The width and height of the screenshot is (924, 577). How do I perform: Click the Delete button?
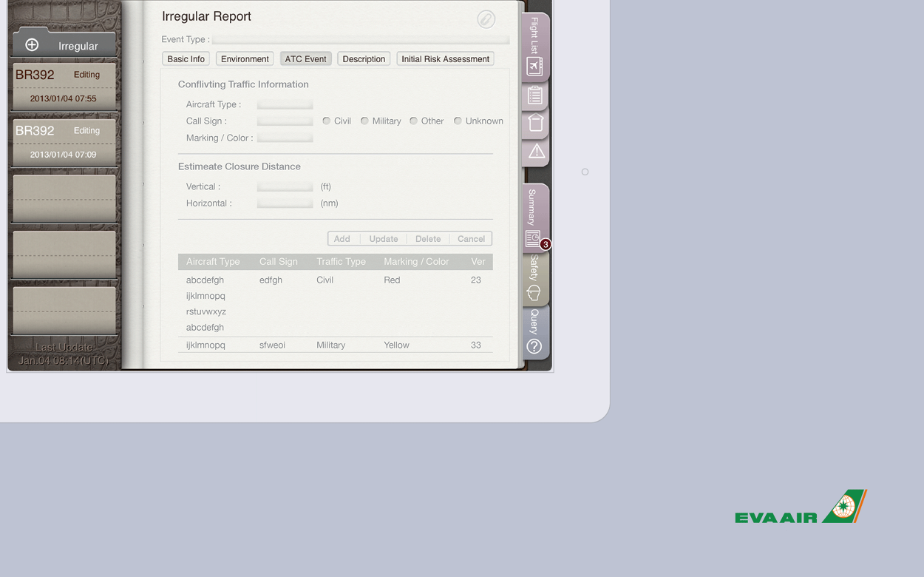click(x=428, y=239)
